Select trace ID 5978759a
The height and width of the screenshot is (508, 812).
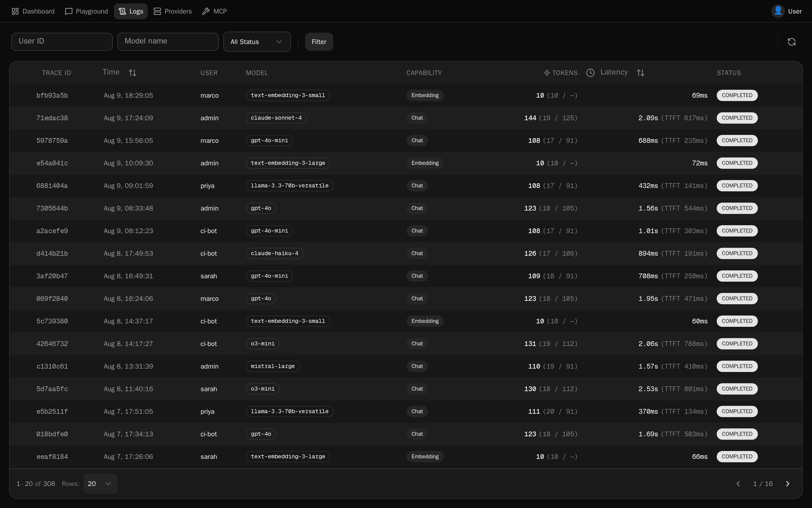point(52,141)
